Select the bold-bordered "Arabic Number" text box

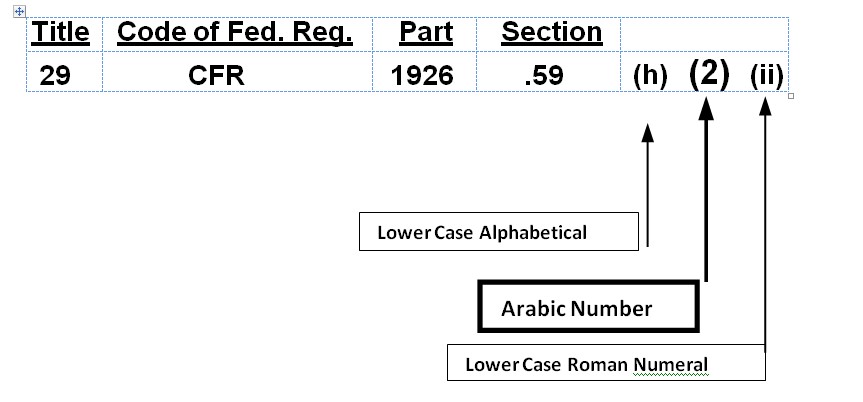[587, 308]
